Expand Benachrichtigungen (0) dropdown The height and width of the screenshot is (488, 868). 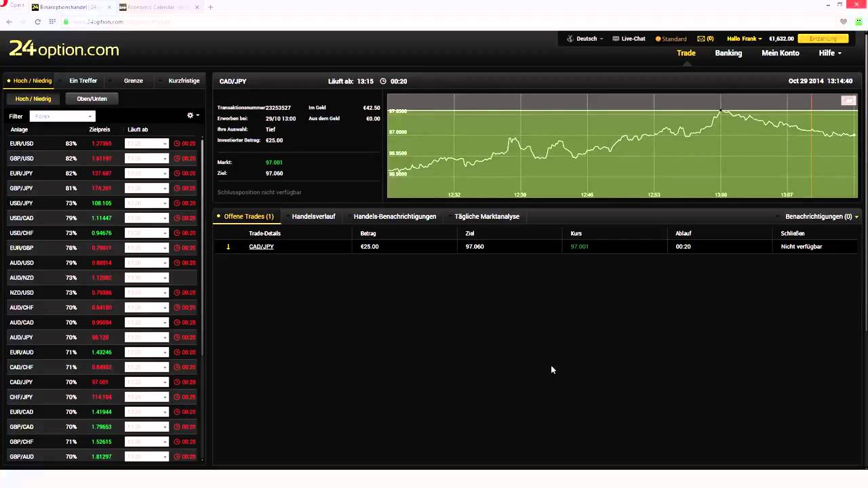click(x=822, y=217)
